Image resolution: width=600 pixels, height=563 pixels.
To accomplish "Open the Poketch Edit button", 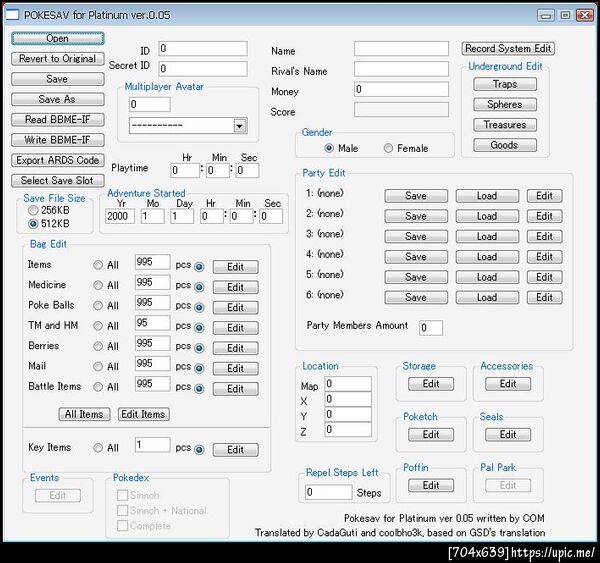I will point(431,434).
